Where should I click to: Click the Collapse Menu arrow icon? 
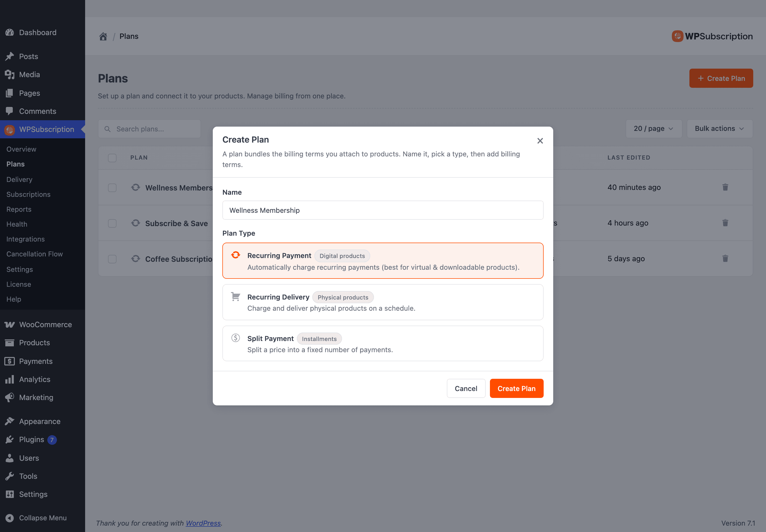(x=10, y=518)
